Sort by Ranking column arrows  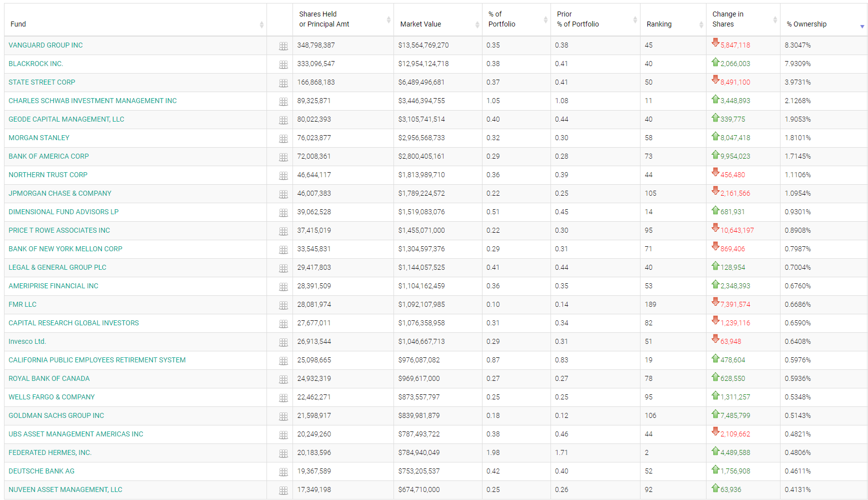(701, 25)
